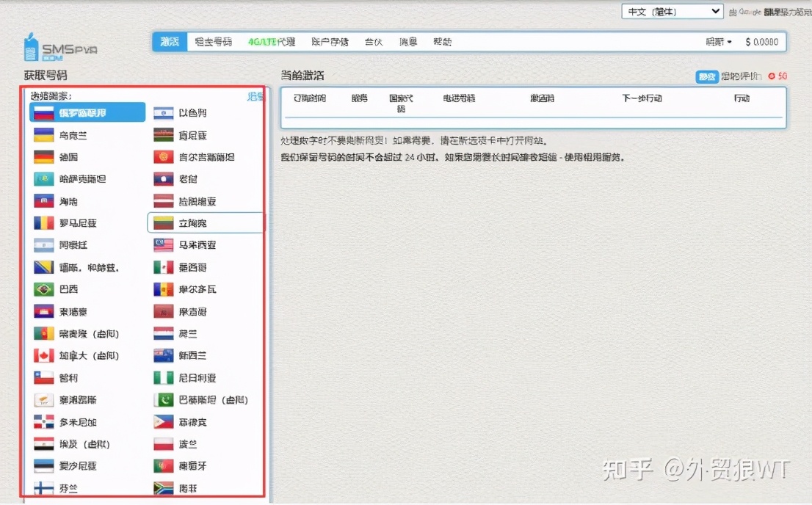Select the Nigeria (尼日利亚) flag icon

point(164,377)
